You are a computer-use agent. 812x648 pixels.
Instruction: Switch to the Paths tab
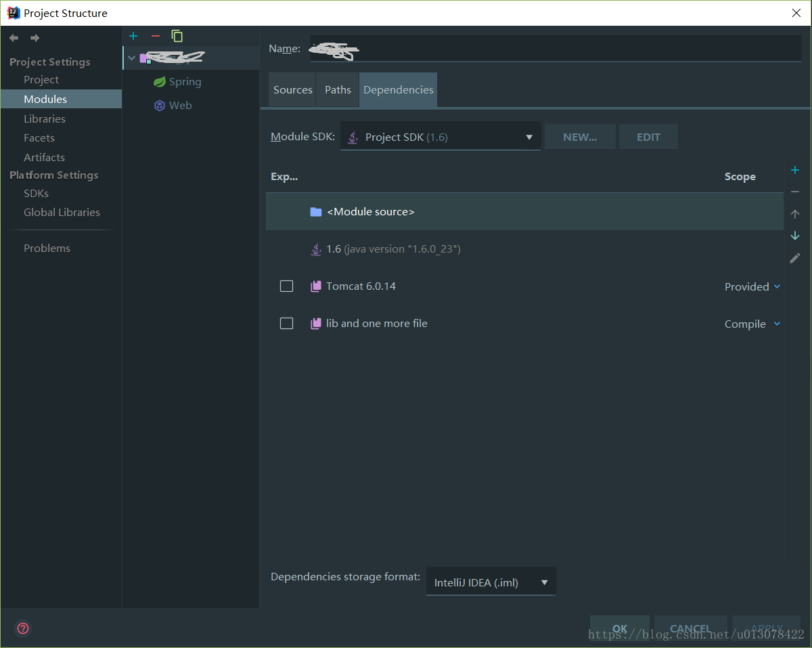pos(338,90)
